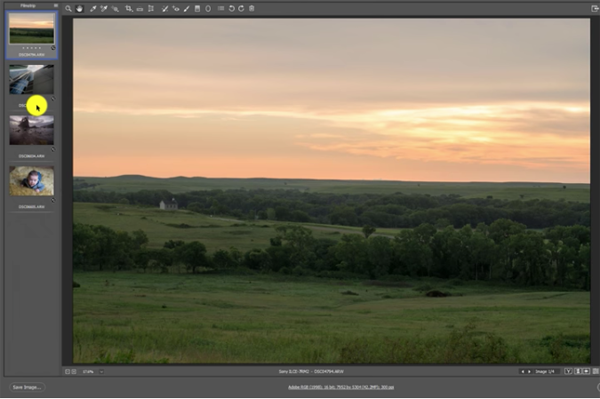Open Camera Raw preferences list icon
This screenshot has width=600, height=399.
tap(221, 8)
